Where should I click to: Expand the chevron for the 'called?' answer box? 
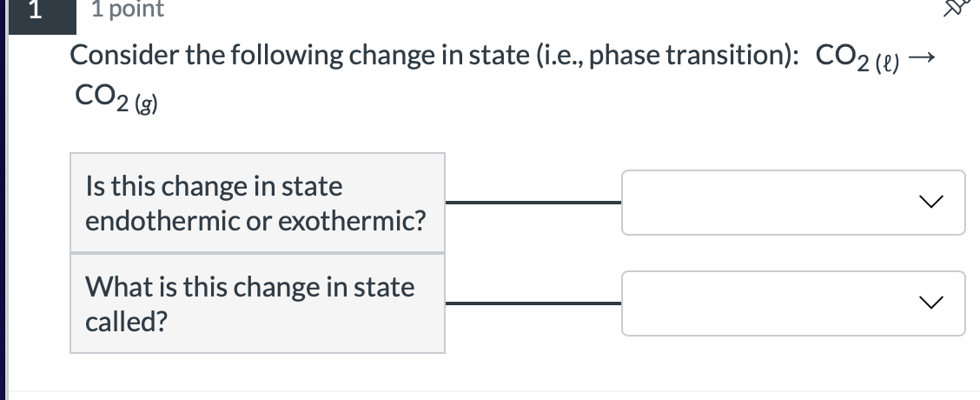(931, 303)
